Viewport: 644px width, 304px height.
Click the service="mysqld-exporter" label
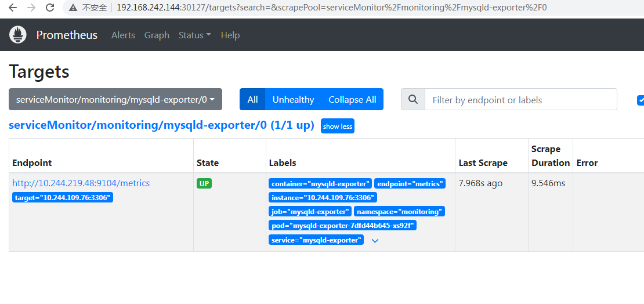(x=316, y=240)
